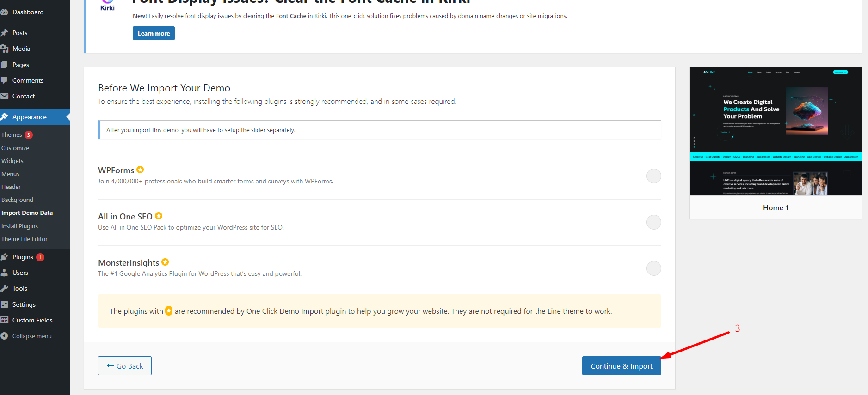The width and height of the screenshot is (868, 395).
Task: Open Install Plugins submenu item
Action: (19, 226)
